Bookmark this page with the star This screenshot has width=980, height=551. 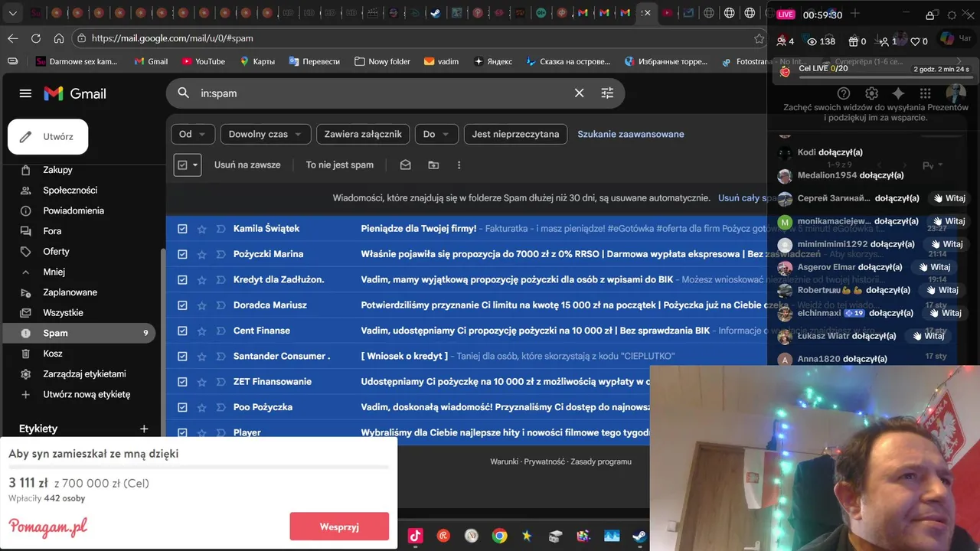pos(759,38)
